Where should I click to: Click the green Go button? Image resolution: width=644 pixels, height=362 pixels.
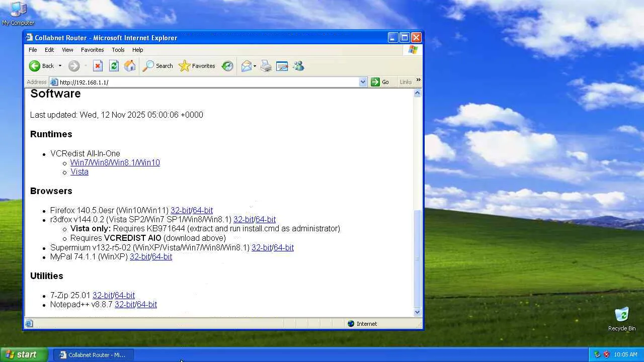[380, 82]
